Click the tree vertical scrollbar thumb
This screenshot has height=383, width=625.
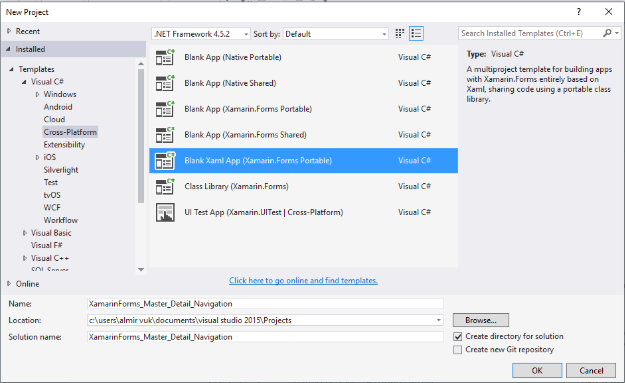tap(141, 136)
